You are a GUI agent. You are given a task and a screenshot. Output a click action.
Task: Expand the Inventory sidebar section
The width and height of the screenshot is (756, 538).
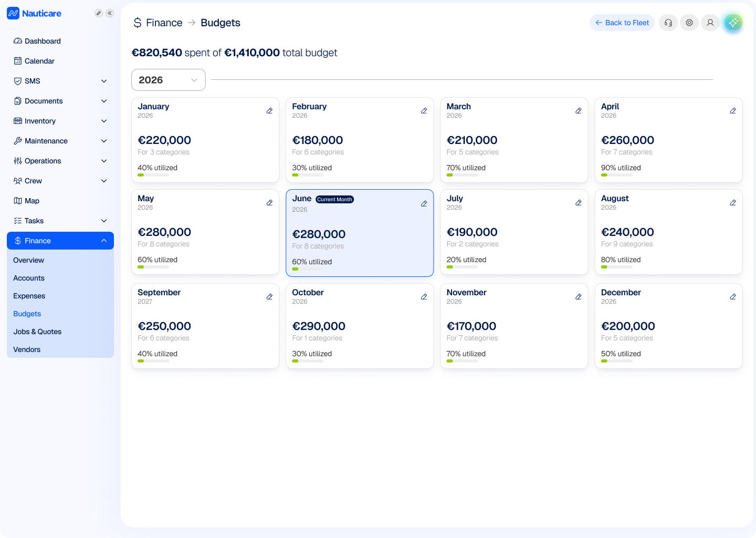tap(104, 121)
